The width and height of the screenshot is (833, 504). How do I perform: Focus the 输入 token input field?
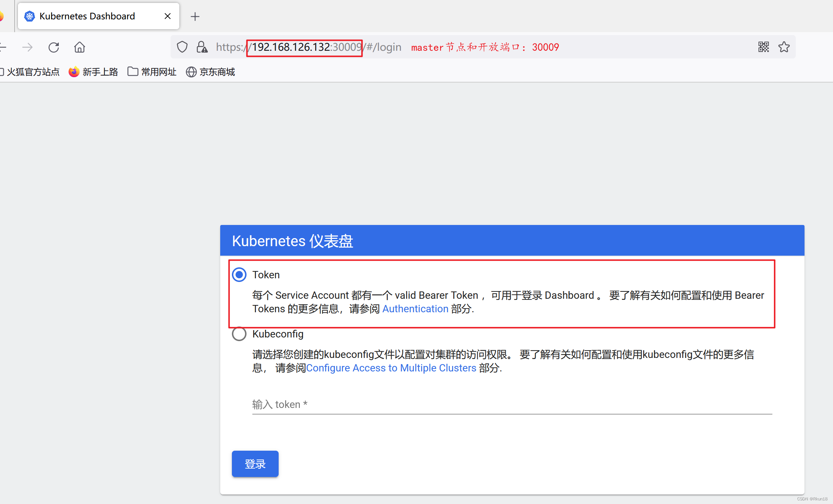point(512,405)
